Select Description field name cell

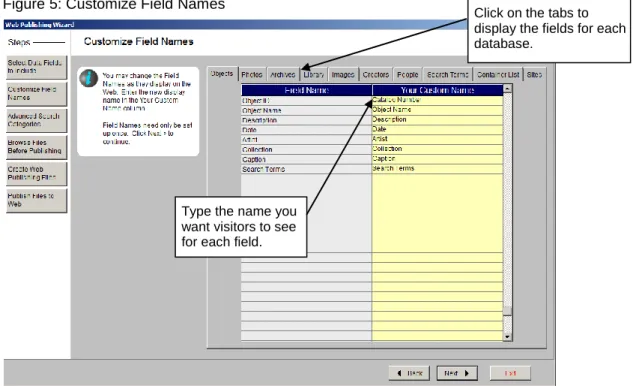click(x=306, y=120)
